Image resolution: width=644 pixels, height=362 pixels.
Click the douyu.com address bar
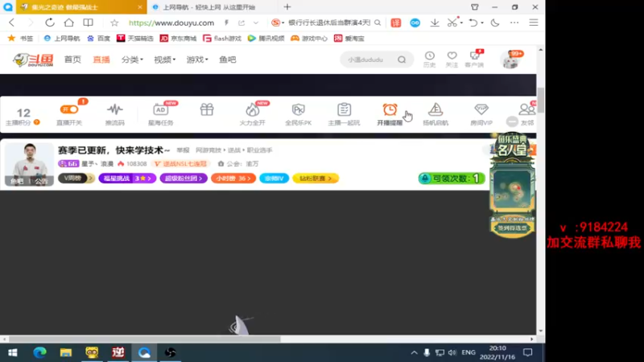(x=171, y=23)
